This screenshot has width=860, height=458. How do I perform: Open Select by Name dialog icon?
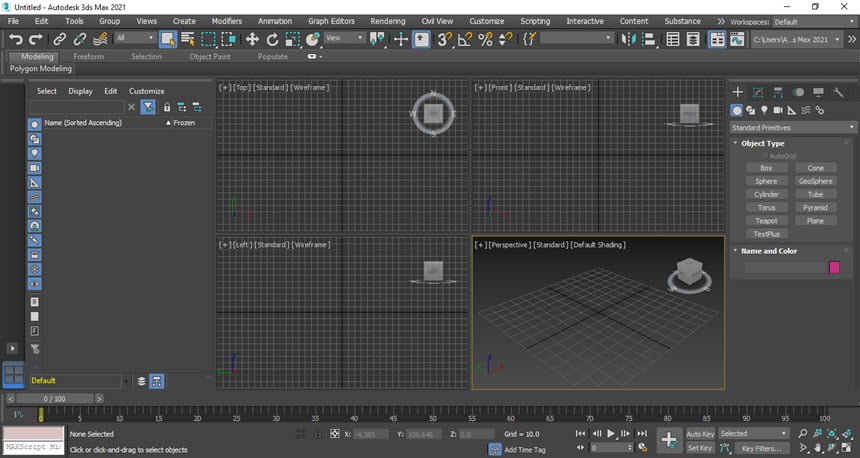tap(188, 39)
